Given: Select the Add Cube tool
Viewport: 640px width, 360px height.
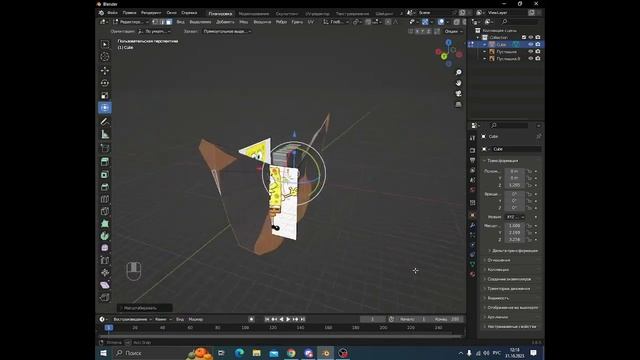Looking at the screenshot, I should [105, 148].
